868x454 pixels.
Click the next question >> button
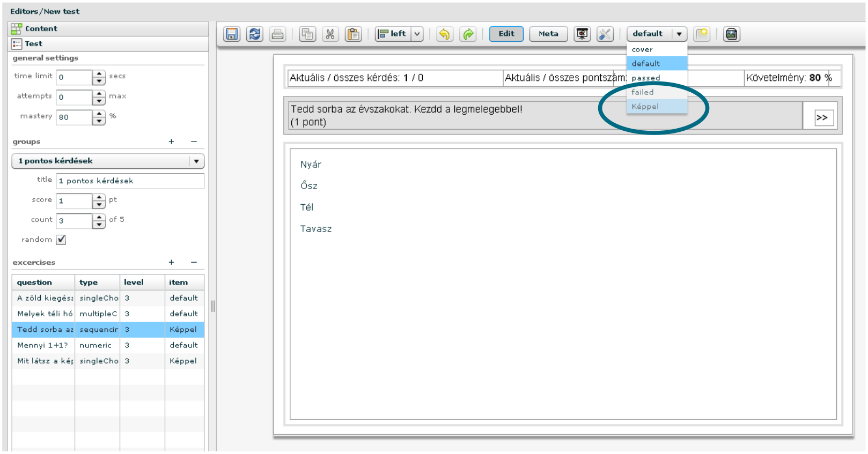tap(821, 117)
